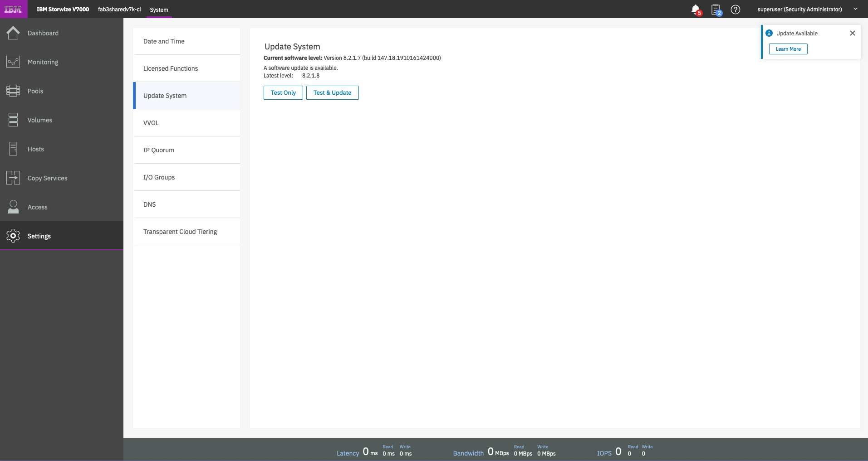This screenshot has height=461, width=868.
Task: Click the Test & Update button
Action: tap(332, 93)
